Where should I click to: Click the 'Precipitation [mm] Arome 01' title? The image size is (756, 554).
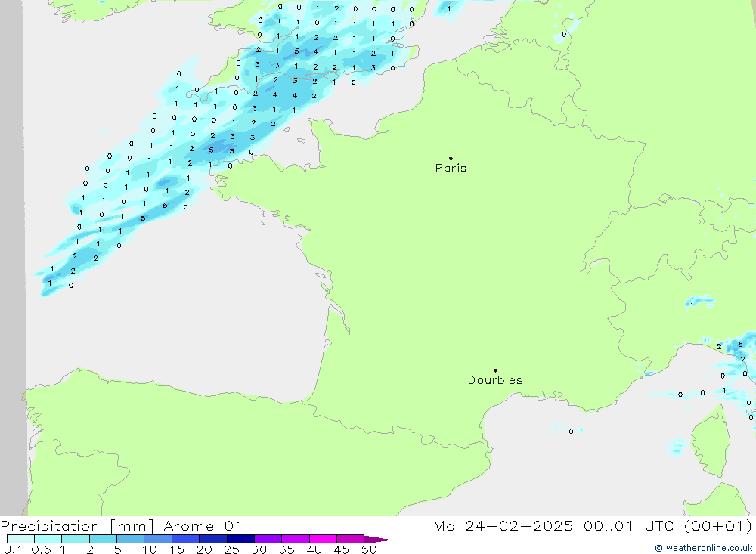tap(121, 526)
